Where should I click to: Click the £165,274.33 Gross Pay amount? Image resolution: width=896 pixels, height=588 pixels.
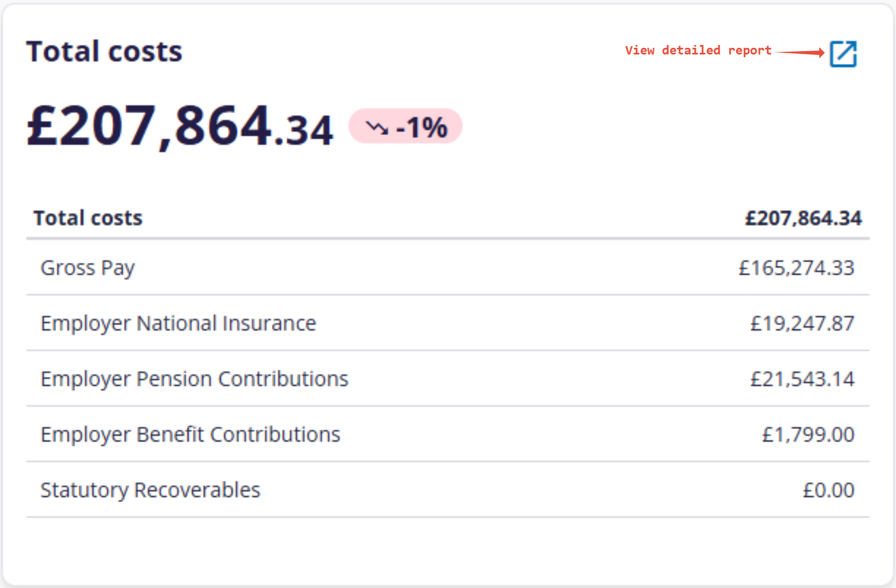[x=796, y=268]
